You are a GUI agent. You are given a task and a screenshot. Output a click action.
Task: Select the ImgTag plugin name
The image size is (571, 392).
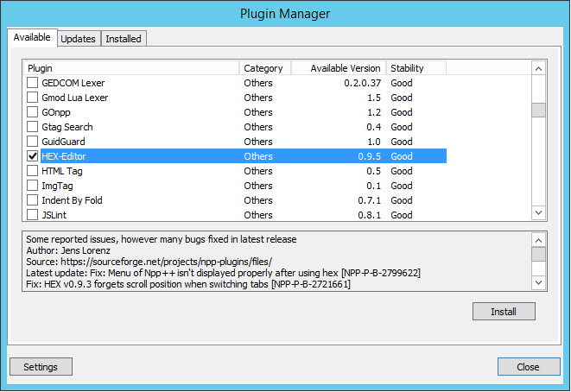tap(57, 186)
